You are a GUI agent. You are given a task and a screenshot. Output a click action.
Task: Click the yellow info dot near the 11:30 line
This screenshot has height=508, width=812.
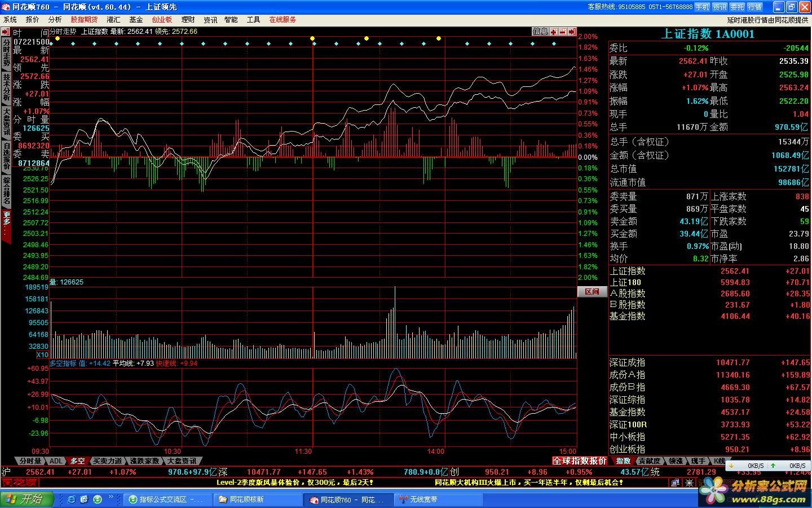point(312,38)
